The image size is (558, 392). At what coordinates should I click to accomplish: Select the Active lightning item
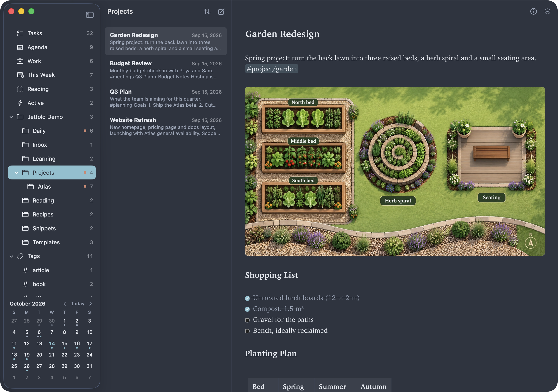(x=52, y=103)
